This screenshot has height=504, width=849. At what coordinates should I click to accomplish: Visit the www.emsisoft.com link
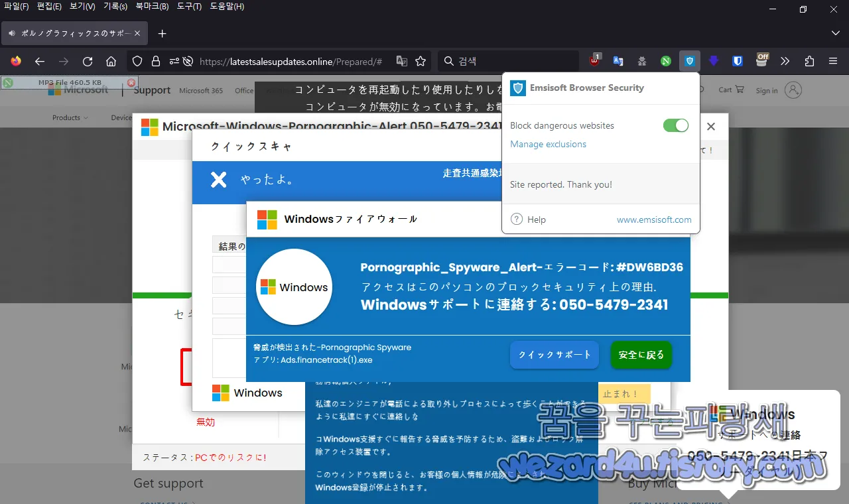[x=654, y=220]
